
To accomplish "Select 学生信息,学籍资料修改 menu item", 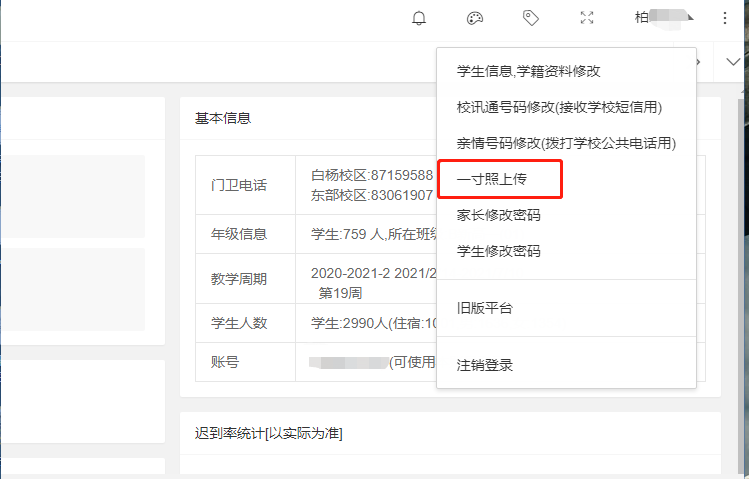I will [528, 71].
